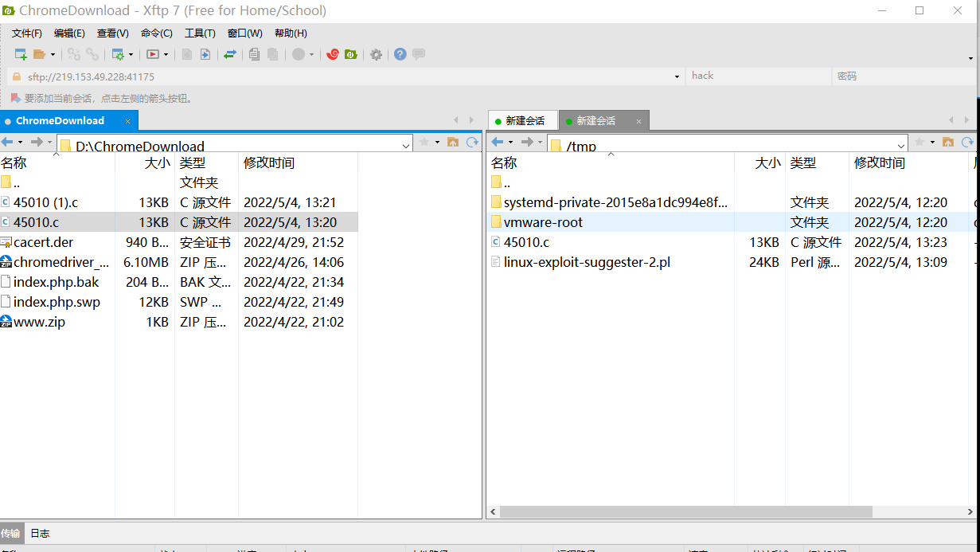Click the remote pane horizontal scrollbar thumb
The image size is (980, 552).
685,511
